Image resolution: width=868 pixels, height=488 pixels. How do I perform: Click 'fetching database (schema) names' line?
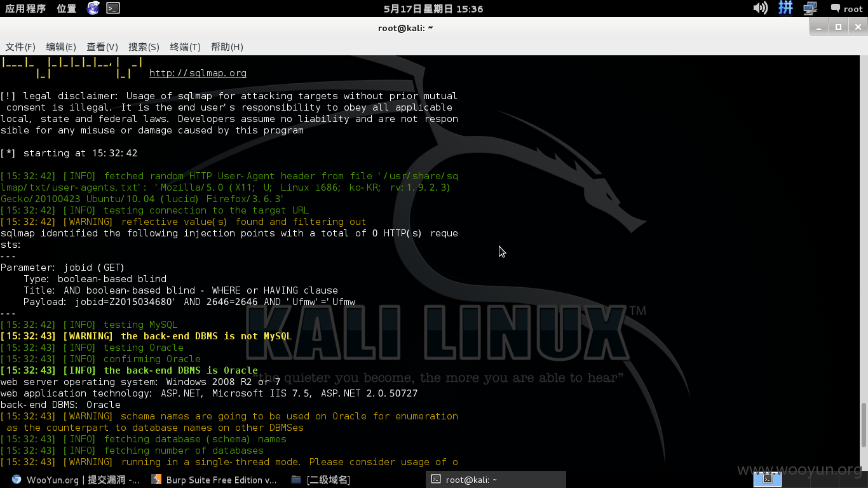[143, 439]
